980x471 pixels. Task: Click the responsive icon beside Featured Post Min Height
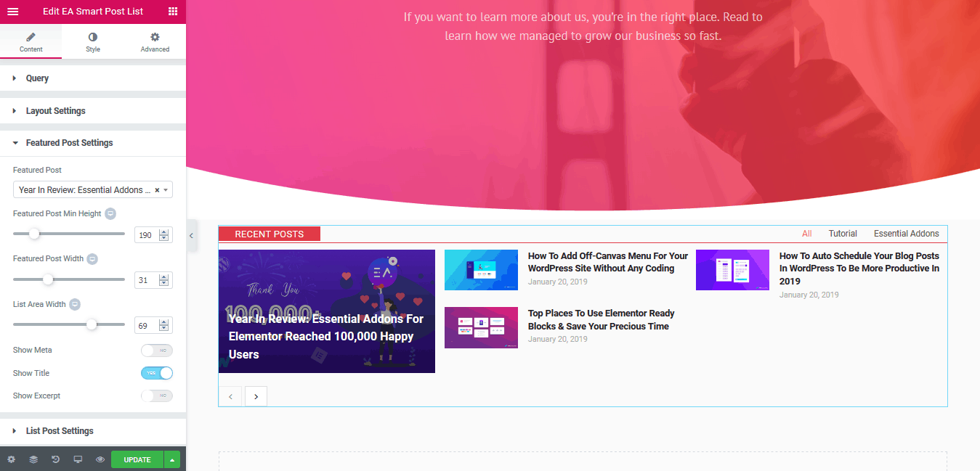(x=110, y=214)
